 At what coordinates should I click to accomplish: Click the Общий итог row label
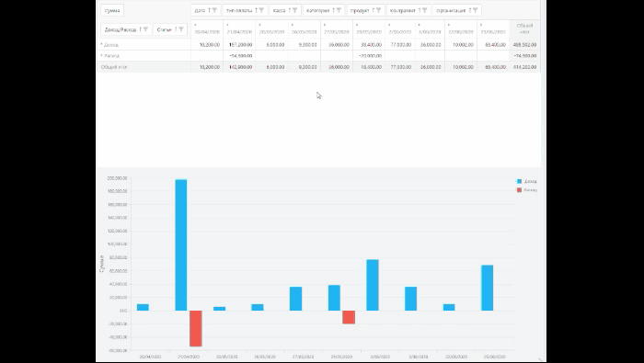114,67
